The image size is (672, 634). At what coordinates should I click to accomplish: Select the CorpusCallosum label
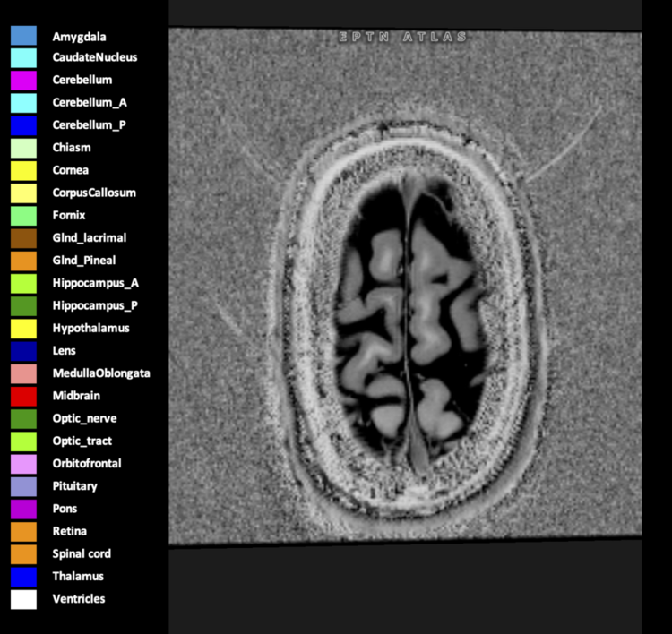(x=94, y=193)
